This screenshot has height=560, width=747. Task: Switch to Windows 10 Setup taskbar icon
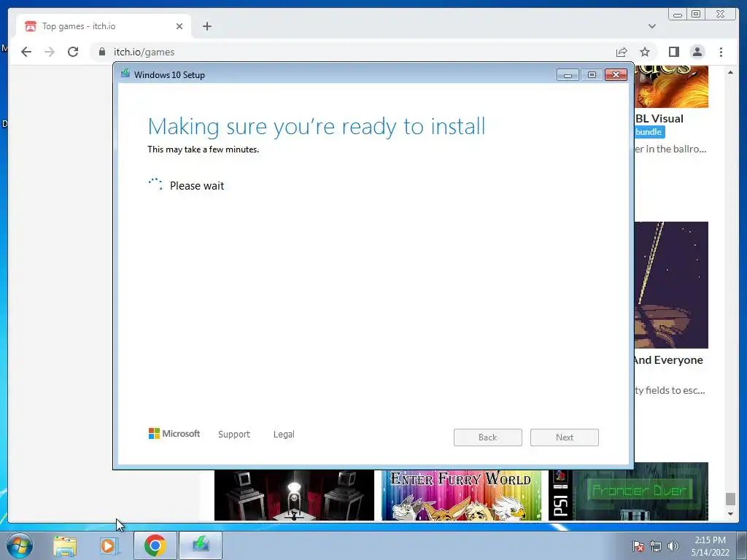(x=201, y=545)
